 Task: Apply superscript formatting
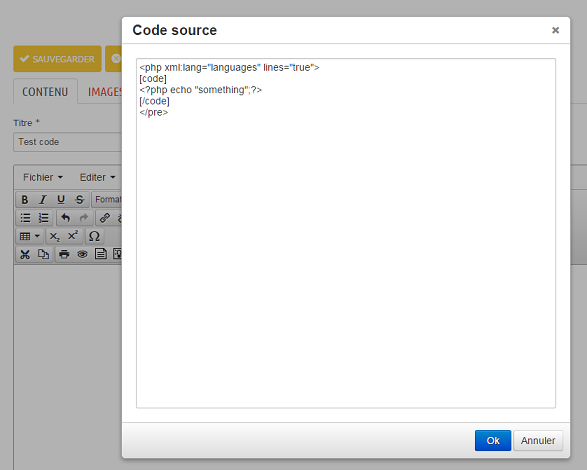coord(73,236)
